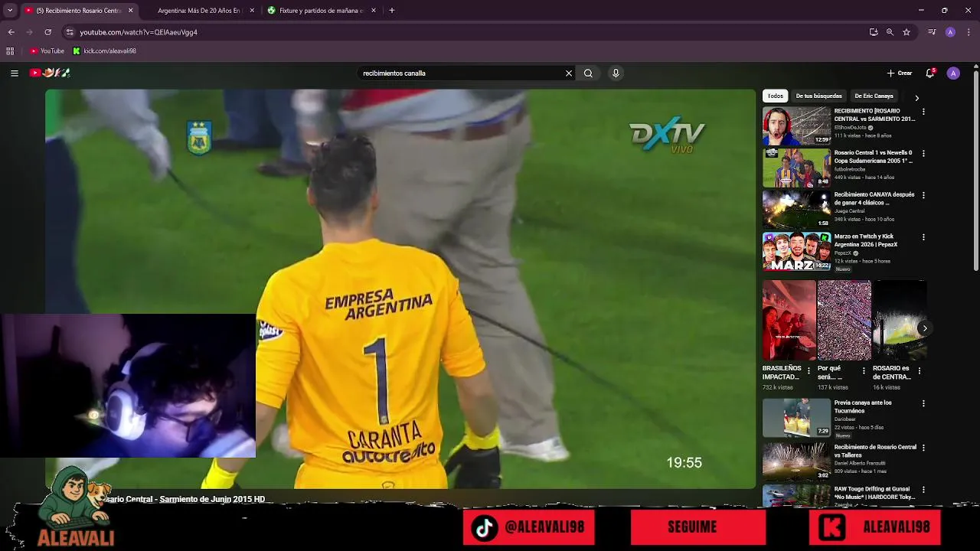Open the kick.com/aleavali98 bookmark
Screen dimensions: 980x551
pos(104,51)
